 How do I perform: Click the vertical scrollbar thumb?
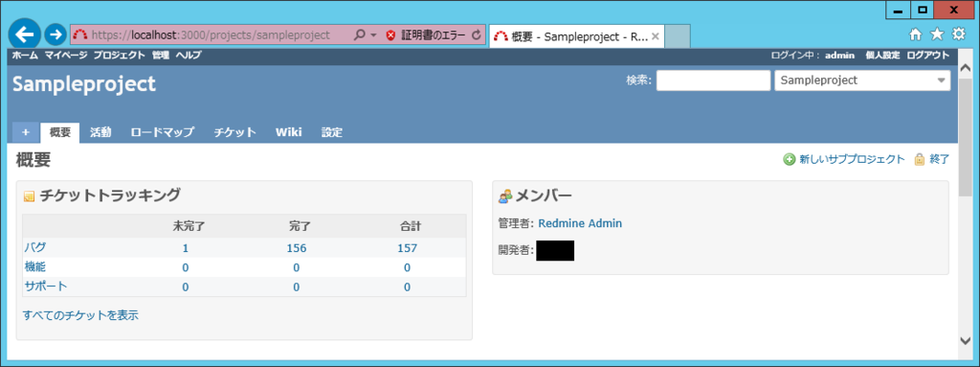point(966,136)
